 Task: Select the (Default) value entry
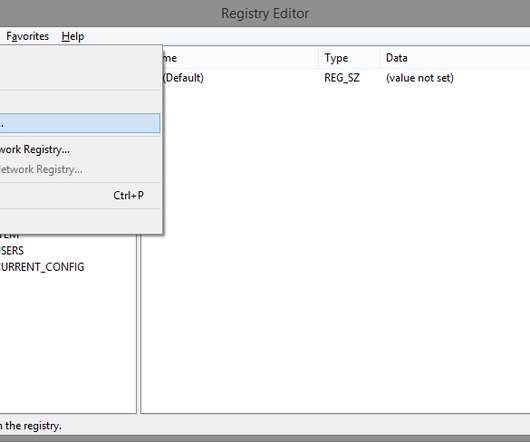(x=183, y=78)
